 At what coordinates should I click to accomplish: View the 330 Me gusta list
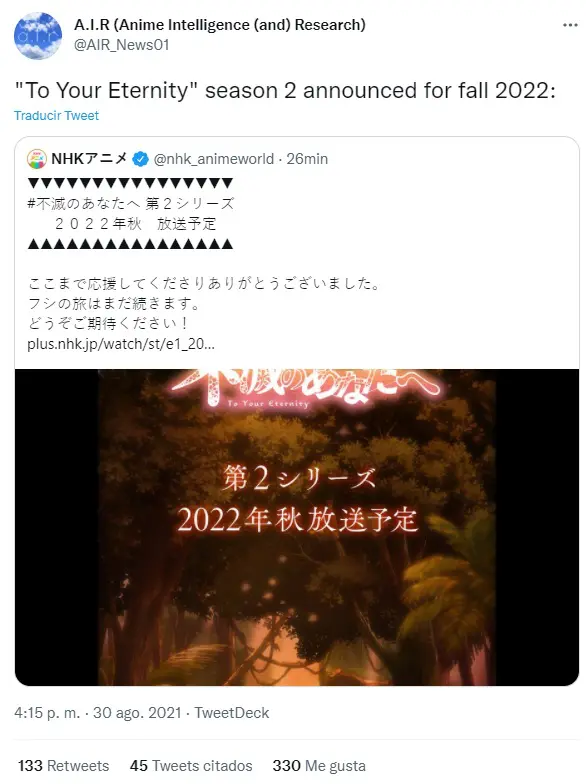[x=319, y=766]
